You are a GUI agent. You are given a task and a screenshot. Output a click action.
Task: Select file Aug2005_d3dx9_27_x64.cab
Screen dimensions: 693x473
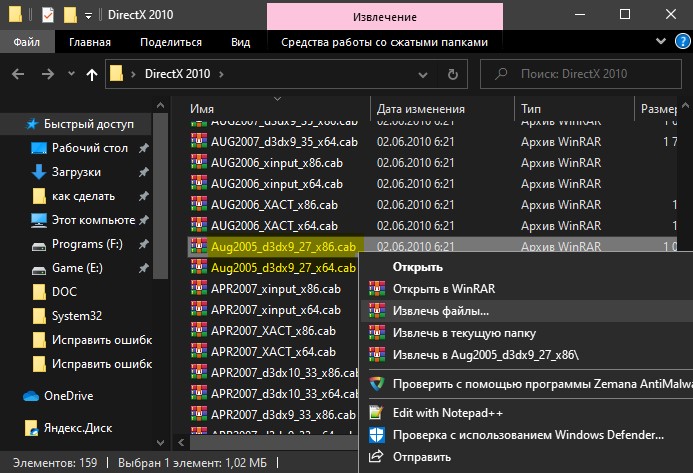[283, 268]
